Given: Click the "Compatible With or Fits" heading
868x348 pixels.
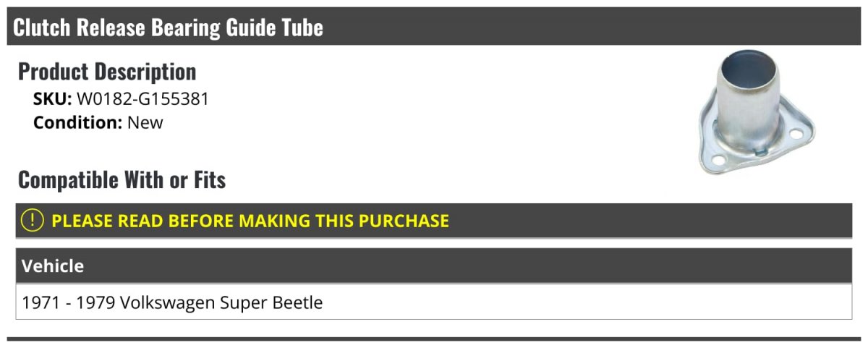Looking at the screenshot, I should point(122,179).
